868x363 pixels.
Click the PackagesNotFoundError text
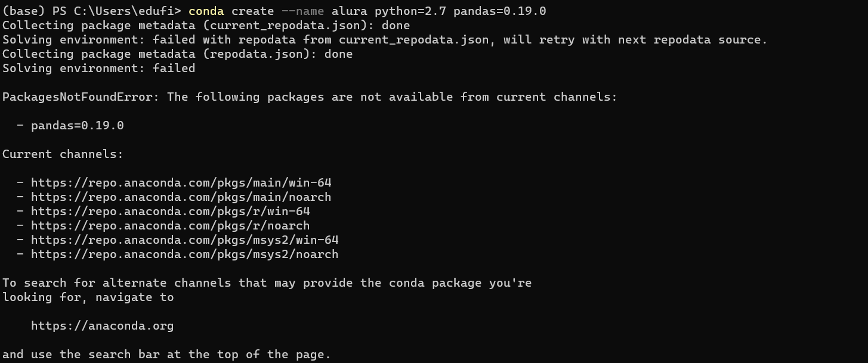point(78,97)
